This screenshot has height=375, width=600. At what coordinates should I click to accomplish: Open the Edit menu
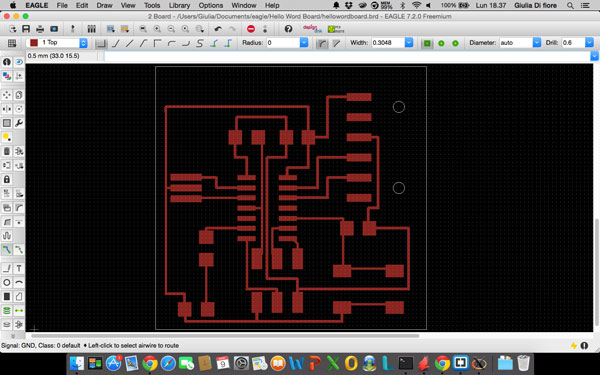82,5
